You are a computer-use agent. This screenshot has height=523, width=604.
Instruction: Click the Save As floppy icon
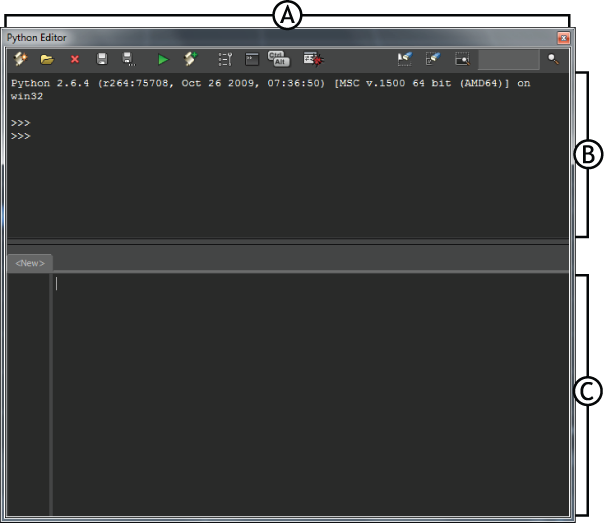pyautogui.click(x=129, y=59)
